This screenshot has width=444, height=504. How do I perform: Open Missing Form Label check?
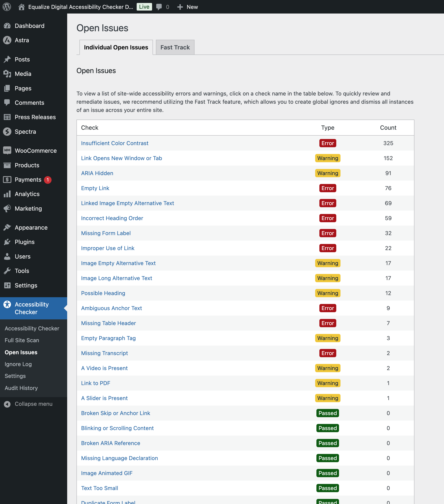106,233
